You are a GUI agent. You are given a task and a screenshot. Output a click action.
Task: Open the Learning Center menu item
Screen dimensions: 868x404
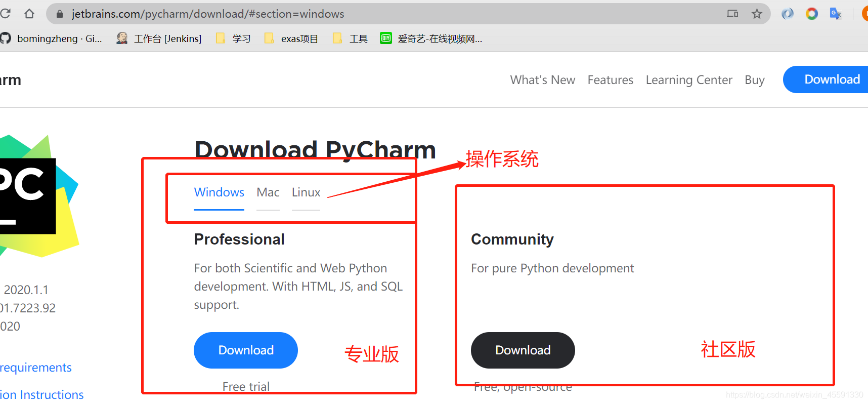[689, 80]
